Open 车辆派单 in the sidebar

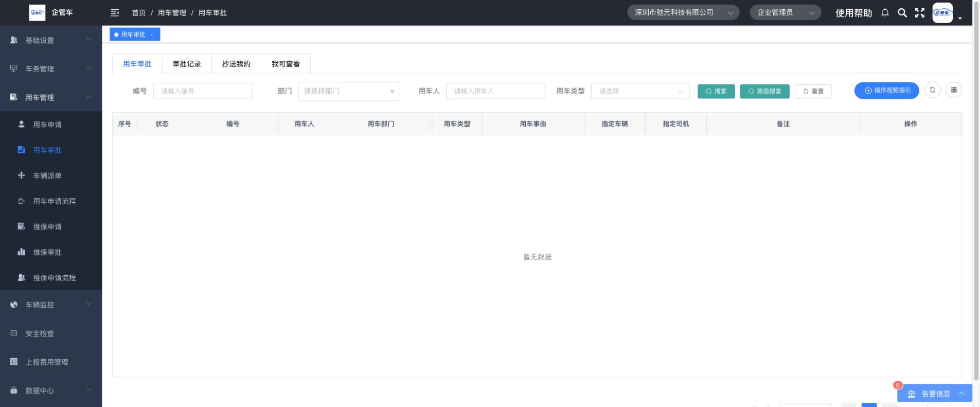pos(51,175)
